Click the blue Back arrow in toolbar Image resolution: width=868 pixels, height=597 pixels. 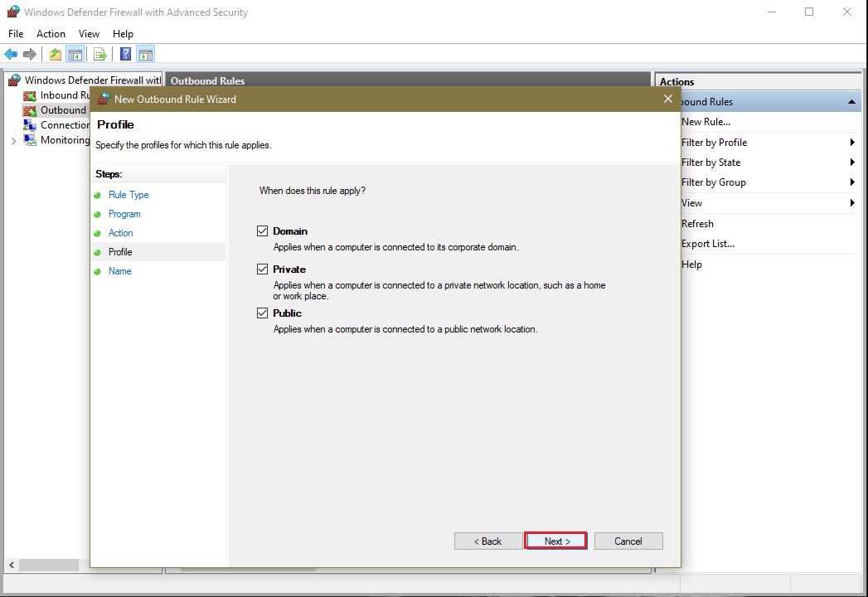click(x=11, y=54)
